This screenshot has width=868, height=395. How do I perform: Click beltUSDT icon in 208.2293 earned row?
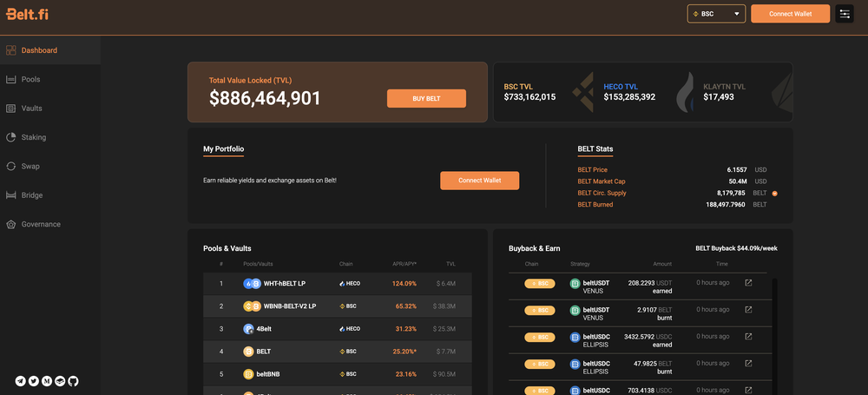tap(575, 284)
